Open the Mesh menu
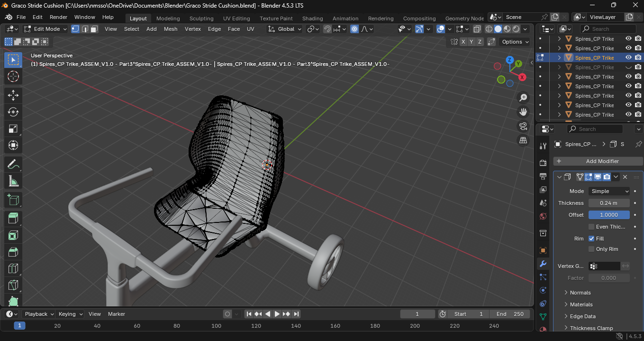Image resolution: width=644 pixels, height=341 pixels. point(171,29)
